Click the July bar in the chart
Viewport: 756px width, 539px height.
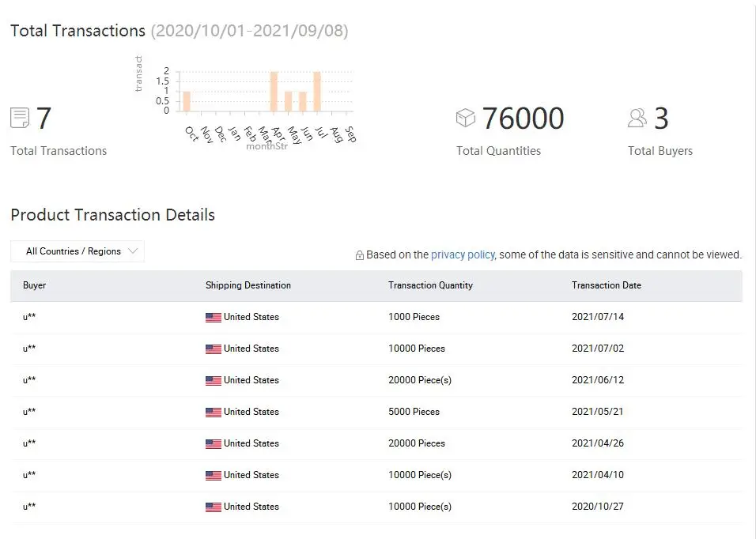coord(316,92)
